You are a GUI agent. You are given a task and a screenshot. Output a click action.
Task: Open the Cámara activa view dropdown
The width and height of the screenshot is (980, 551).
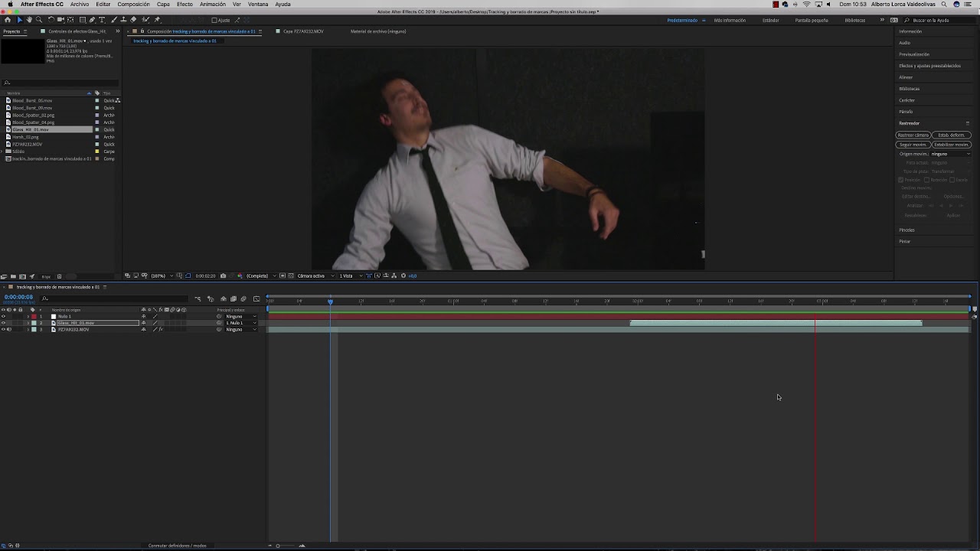pos(315,275)
